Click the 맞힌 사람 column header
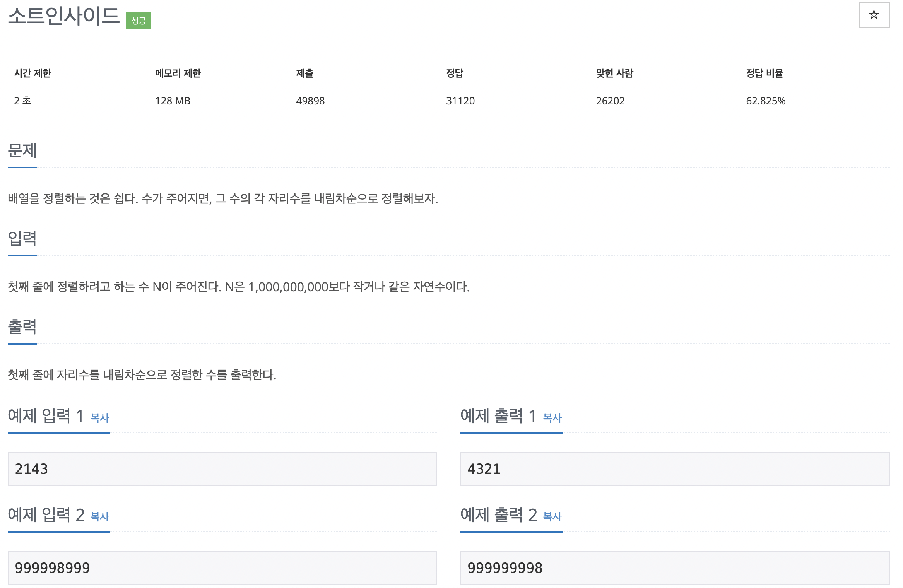 614,73
